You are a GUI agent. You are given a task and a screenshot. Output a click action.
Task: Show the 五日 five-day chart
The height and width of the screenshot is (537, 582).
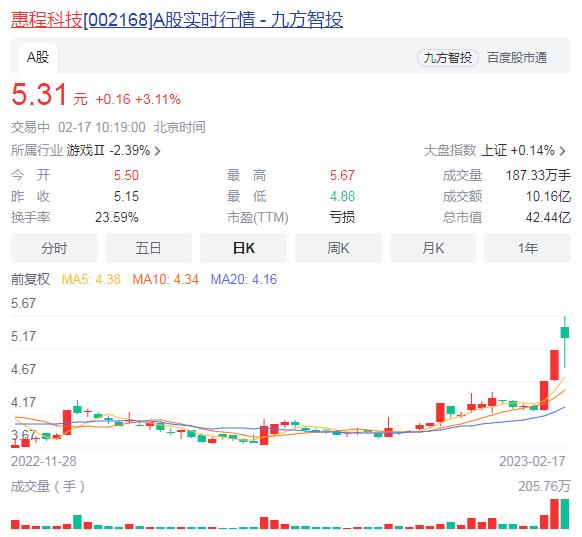coord(148,248)
